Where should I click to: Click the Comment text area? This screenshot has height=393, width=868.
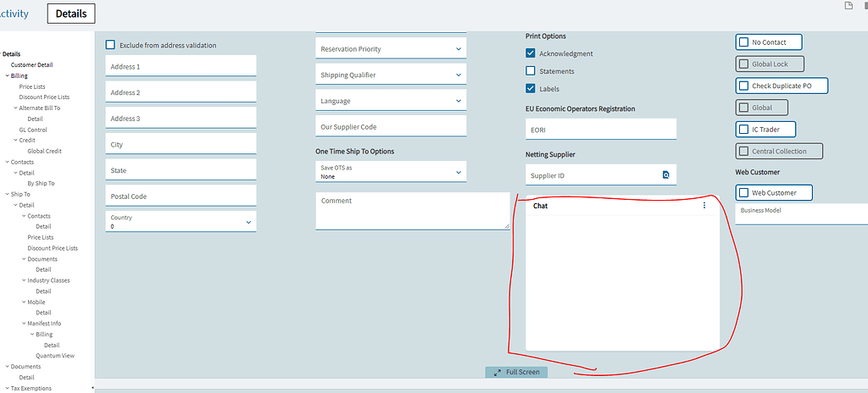point(413,211)
